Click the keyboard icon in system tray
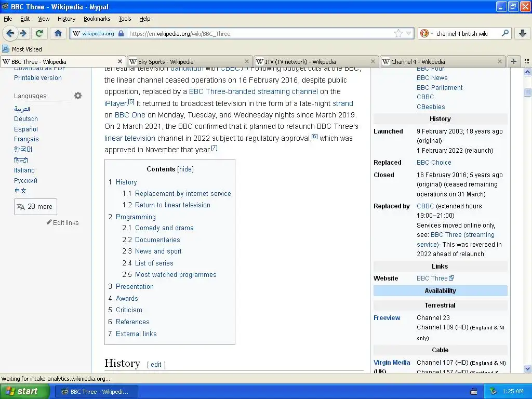The image size is (532, 399). tap(474, 392)
